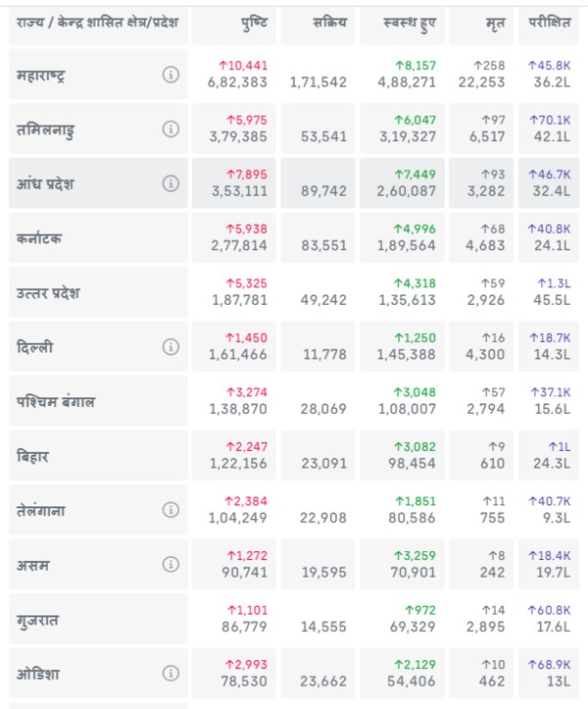
Task: Sort by सक्रिय column header
Action: 328,23
